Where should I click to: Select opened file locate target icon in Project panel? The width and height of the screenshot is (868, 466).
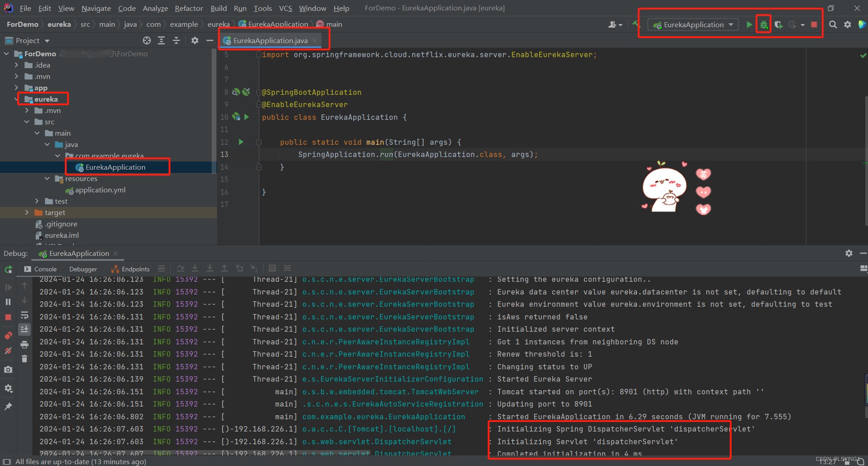pyautogui.click(x=147, y=40)
